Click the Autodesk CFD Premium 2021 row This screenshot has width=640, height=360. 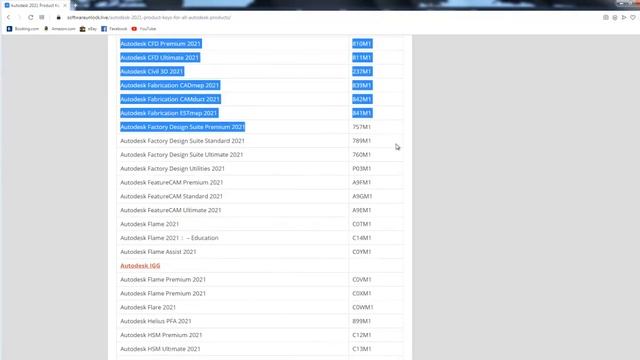[260, 44]
